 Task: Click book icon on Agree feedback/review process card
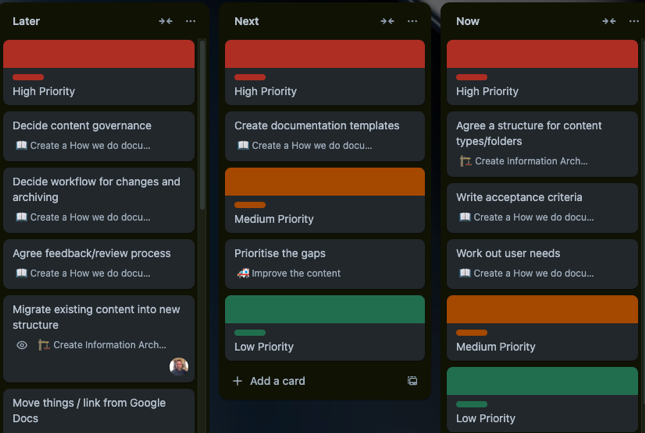(x=21, y=273)
